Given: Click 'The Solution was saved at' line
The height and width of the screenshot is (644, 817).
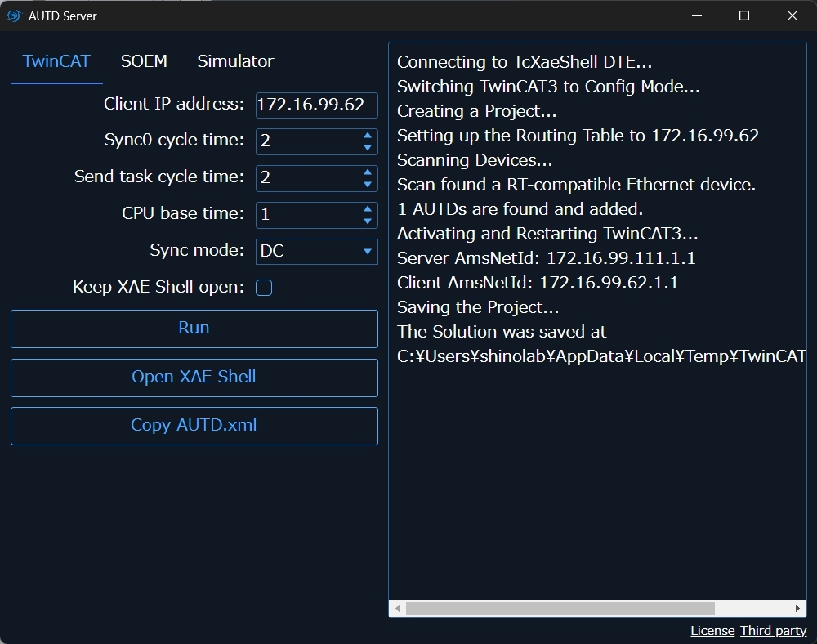Looking at the screenshot, I should point(502,332).
